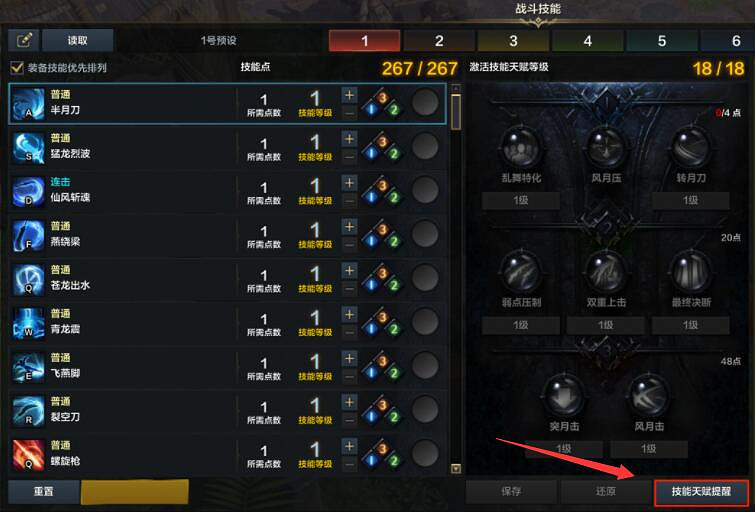Screen dimensions: 755x512
Task: Switch to preset tab 4
Action: click(x=587, y=40)
